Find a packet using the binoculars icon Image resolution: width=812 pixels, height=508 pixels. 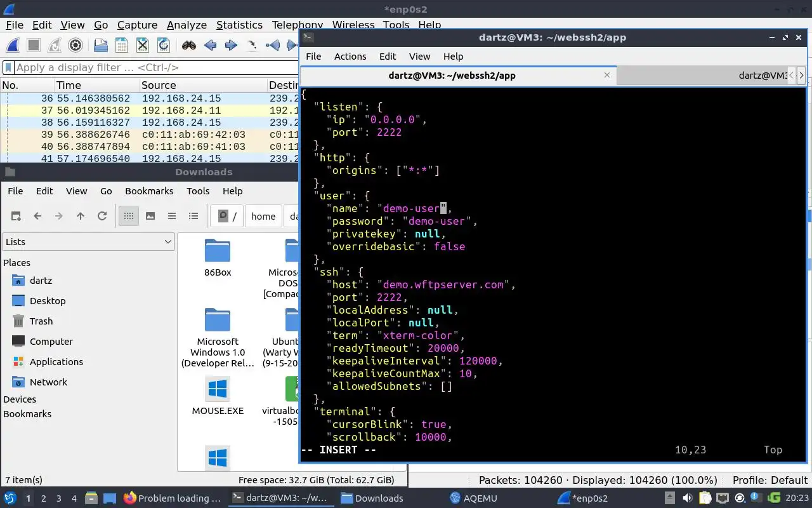point(188,45)
